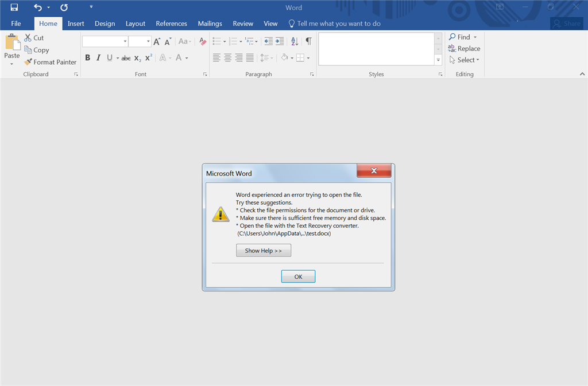This screenshot has width=588, height=386.
Task: Switch to the Mailings tab
Action: tap(210, 24)
